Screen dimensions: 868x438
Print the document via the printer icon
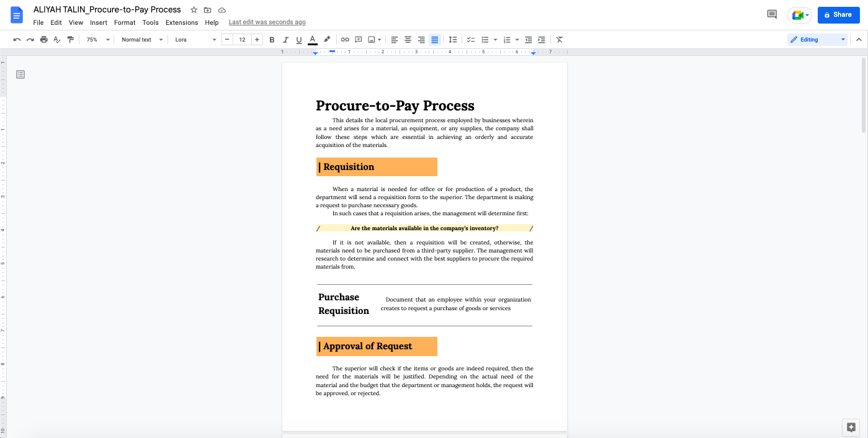tap(43, 40)
